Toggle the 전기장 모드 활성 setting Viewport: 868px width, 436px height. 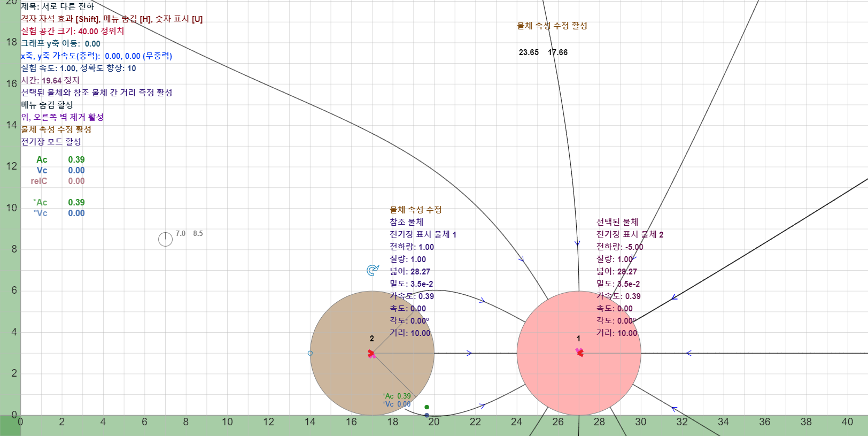click(x=51, y=142)
